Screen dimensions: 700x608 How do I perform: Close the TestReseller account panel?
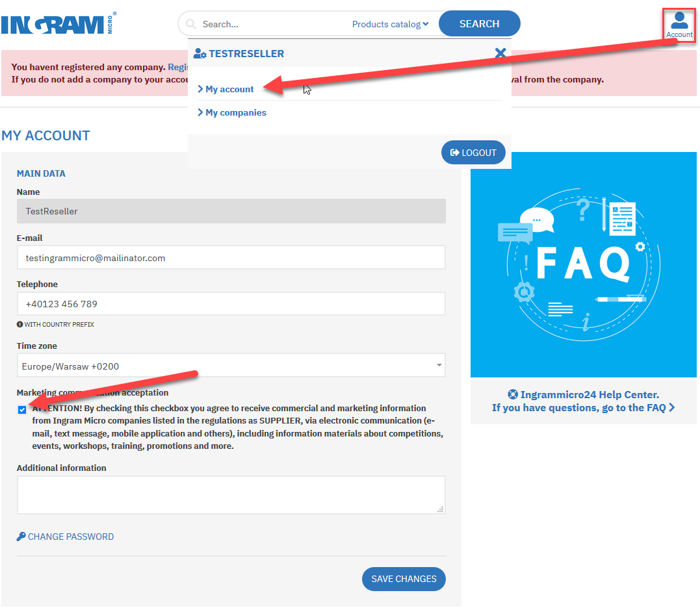(x=500, y=53)
